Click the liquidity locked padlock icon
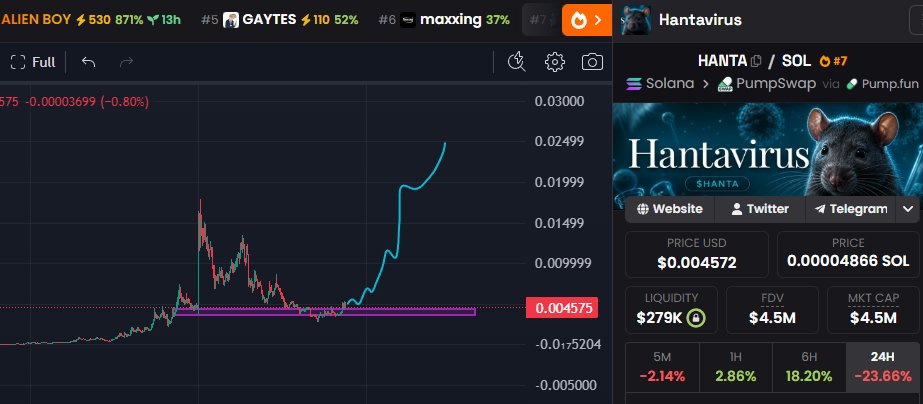923x404 pixels. [x=696, y=319]
